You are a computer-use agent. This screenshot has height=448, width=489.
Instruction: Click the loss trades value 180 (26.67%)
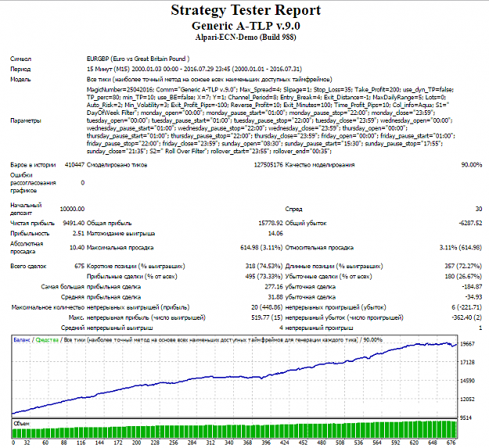coord(463,277)
